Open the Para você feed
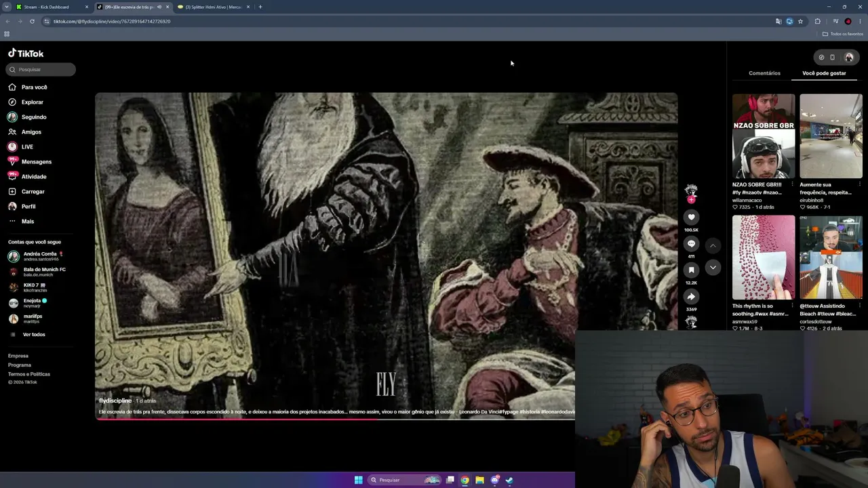868x488 pixels. 28,87
